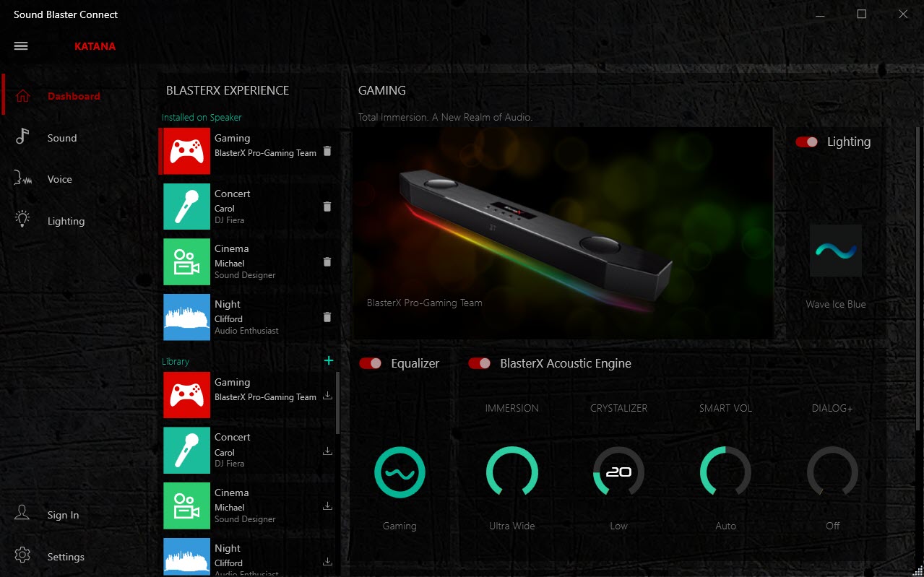Click the 'Ultra Wide' immersion value label
The width and height of the screenshot is (924, 577).
pyautogui.click(x=512, y=526)
